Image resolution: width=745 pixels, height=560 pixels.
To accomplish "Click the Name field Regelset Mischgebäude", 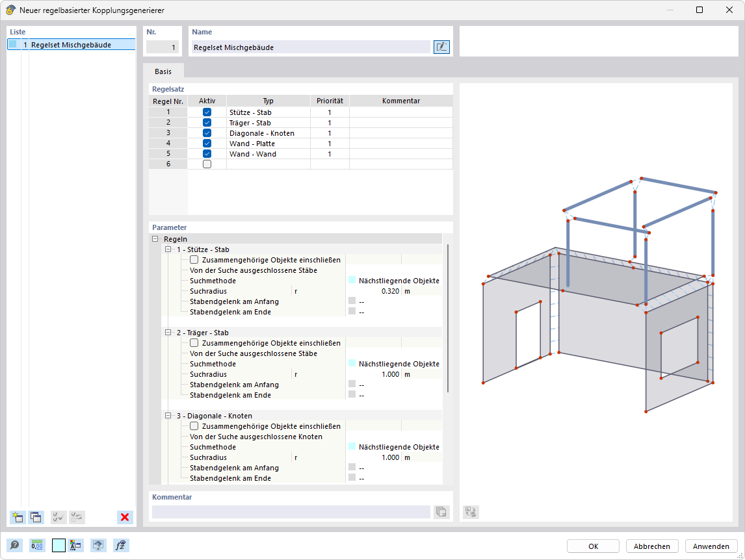I will [x=311, y=47].
